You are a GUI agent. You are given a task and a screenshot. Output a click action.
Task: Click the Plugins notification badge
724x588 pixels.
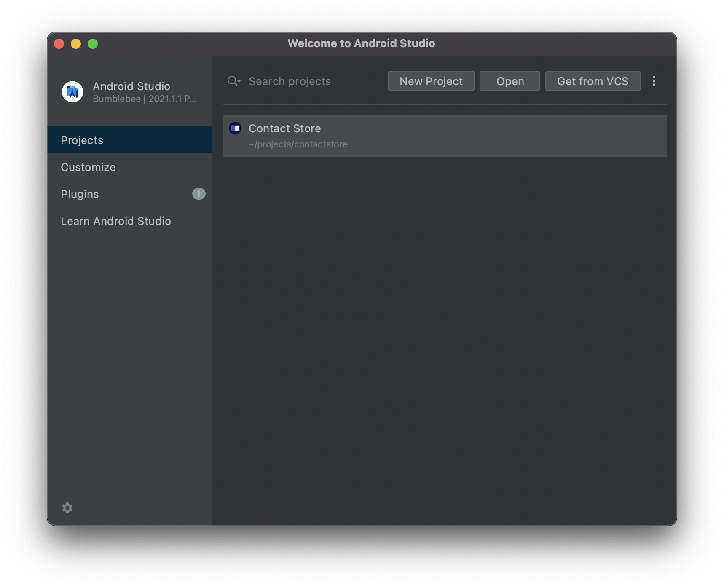198,194
